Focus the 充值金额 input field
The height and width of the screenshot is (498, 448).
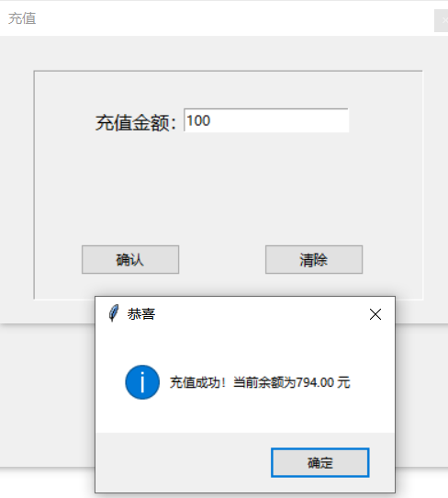pos(266,120)
